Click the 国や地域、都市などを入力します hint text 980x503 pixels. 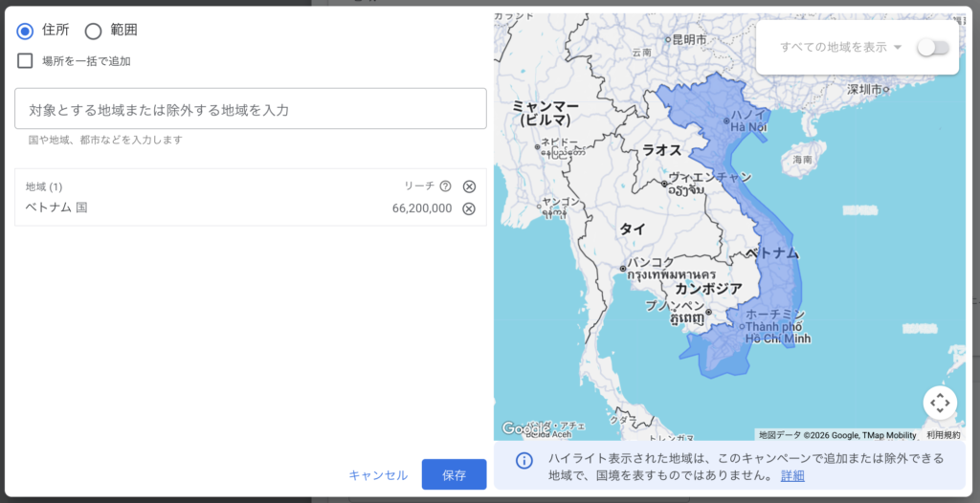coord(105,140)
